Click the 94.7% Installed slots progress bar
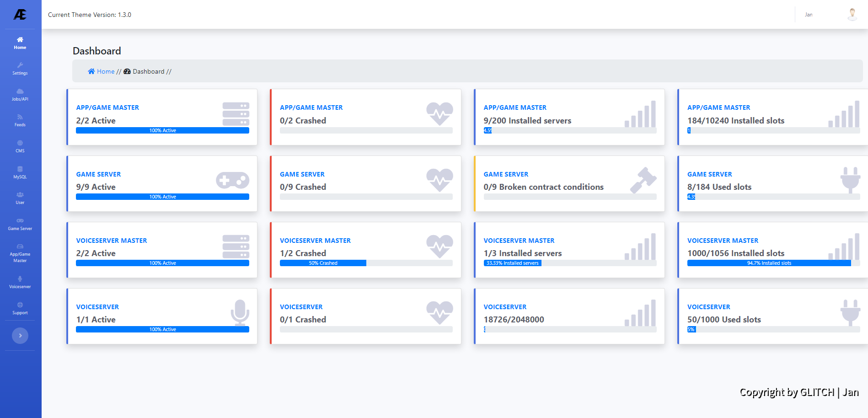This screenshot has height=418, width=868. [769, 263]
